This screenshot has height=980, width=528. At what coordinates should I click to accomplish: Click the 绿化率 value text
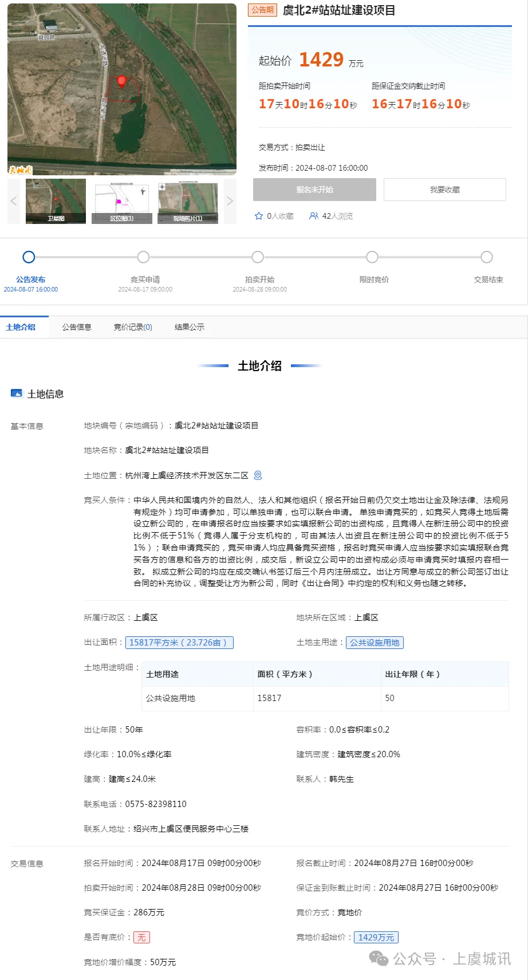point(144,754)
